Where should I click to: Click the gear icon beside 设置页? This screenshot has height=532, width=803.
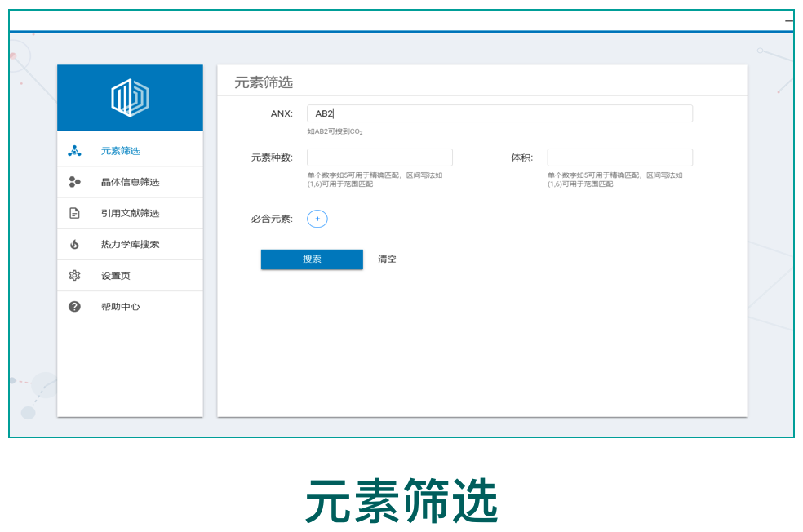click(x=74, y=276)
